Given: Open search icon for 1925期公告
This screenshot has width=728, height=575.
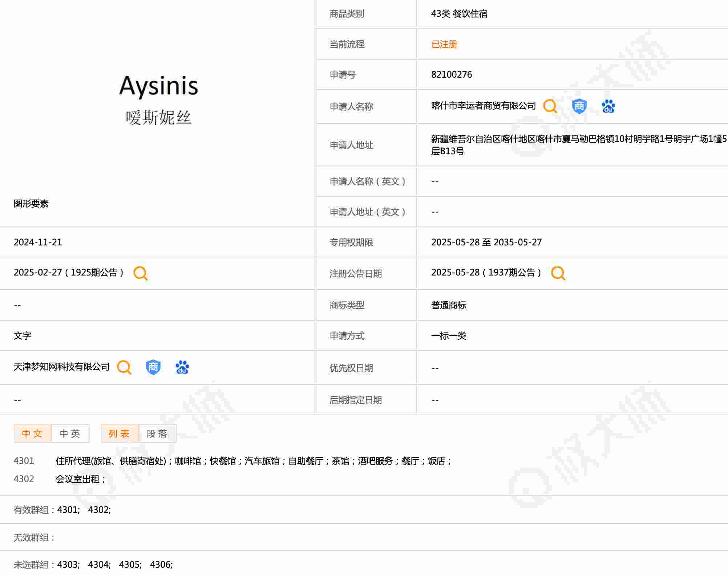Looking at the screenshot, I should 140,273.
